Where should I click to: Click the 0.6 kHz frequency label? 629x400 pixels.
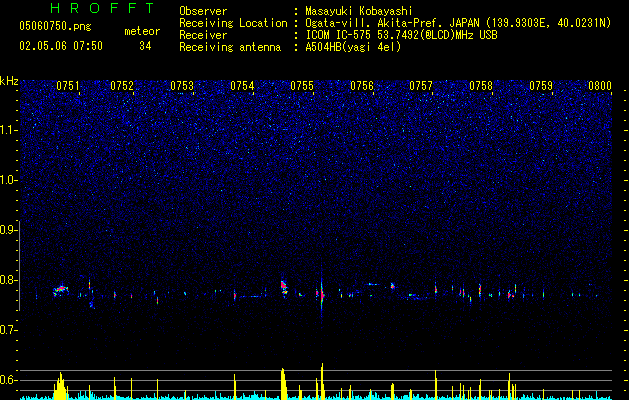(x=8, y=380)
